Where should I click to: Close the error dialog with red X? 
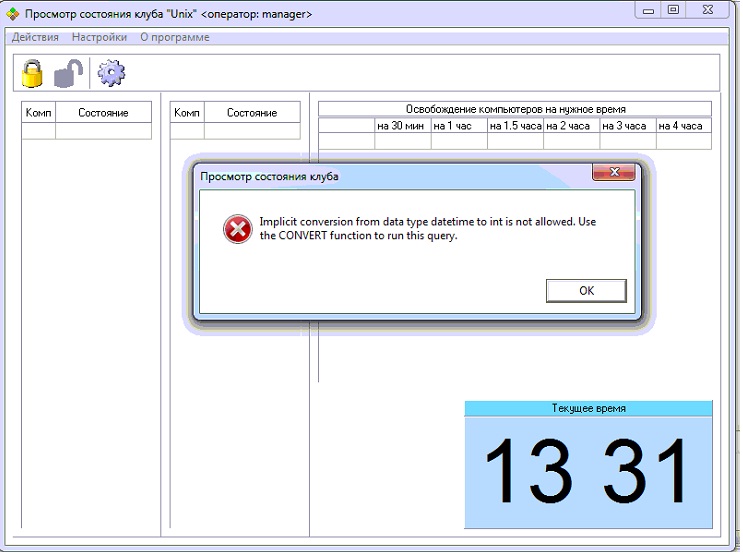tap(614, 172)
